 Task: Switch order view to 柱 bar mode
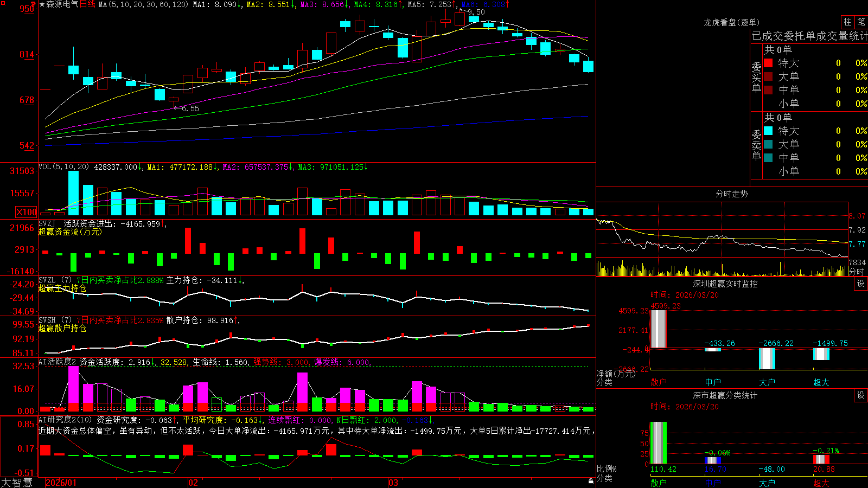[847, 22]
